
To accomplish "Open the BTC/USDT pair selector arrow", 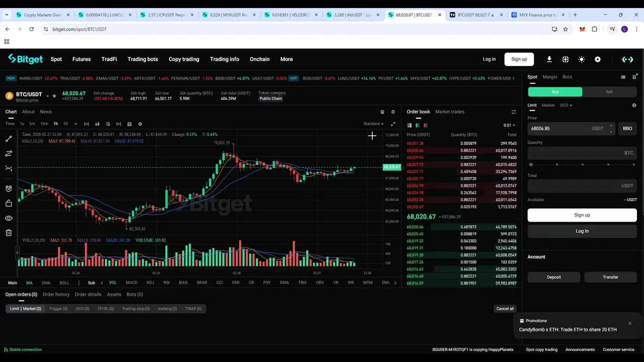I will 48,96.
